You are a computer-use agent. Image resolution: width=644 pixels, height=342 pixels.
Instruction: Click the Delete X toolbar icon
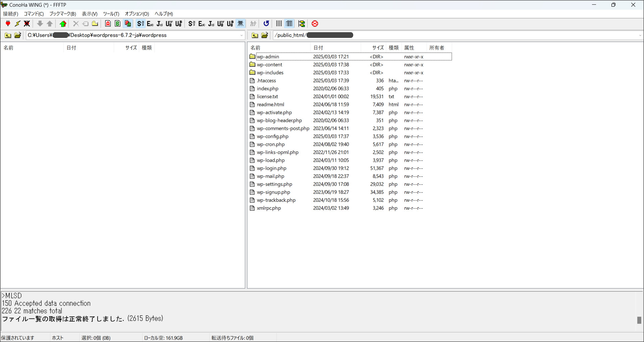[x=76, y=23]
